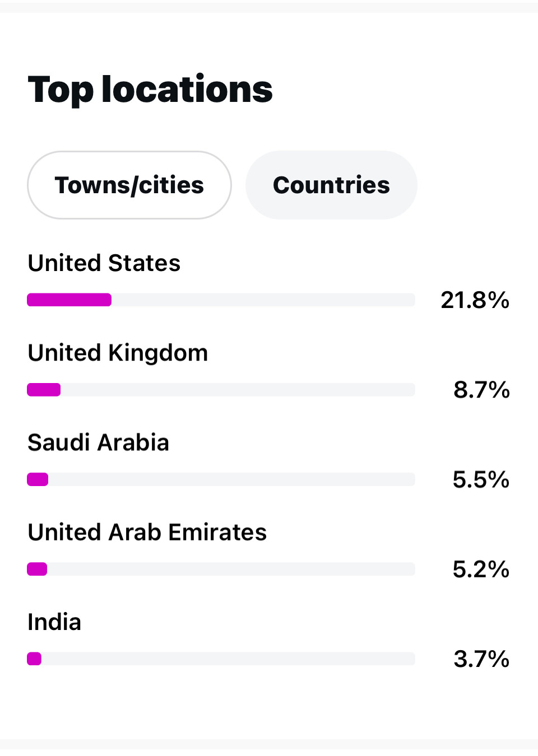
Task: Click the United Arab Emirates bar
Action: 221,569
